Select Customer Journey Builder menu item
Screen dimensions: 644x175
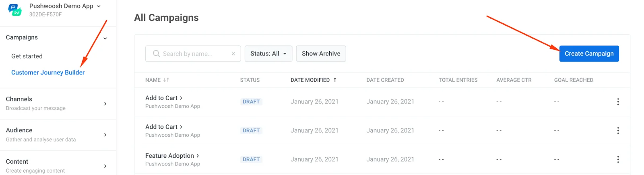click(48, 72)
